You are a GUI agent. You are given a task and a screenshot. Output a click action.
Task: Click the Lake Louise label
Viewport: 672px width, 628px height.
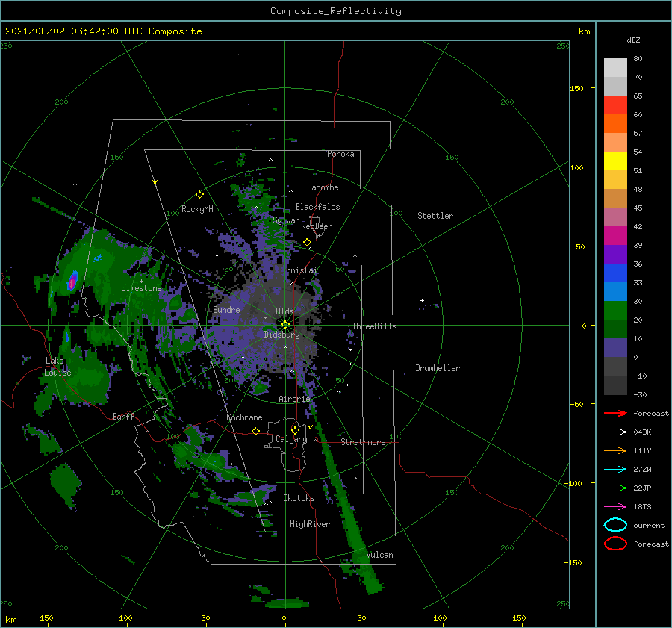(57, 367)
